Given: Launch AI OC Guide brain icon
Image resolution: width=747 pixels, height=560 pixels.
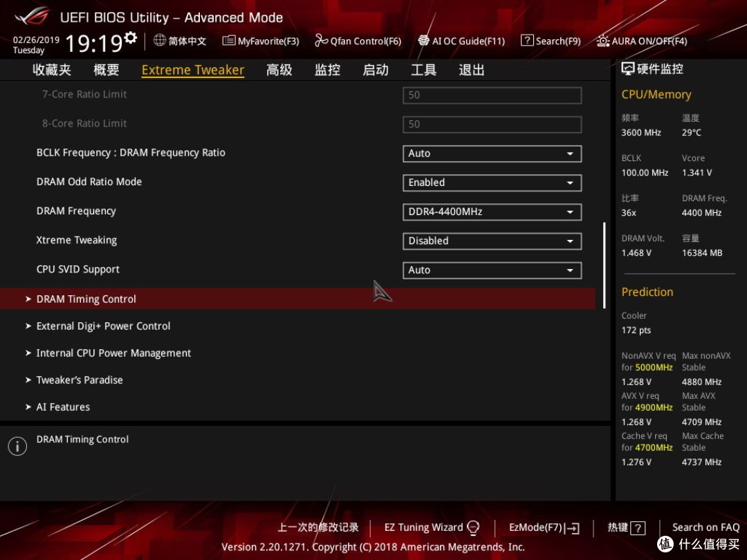Looking at the screenshot, I should coord(423,41).
